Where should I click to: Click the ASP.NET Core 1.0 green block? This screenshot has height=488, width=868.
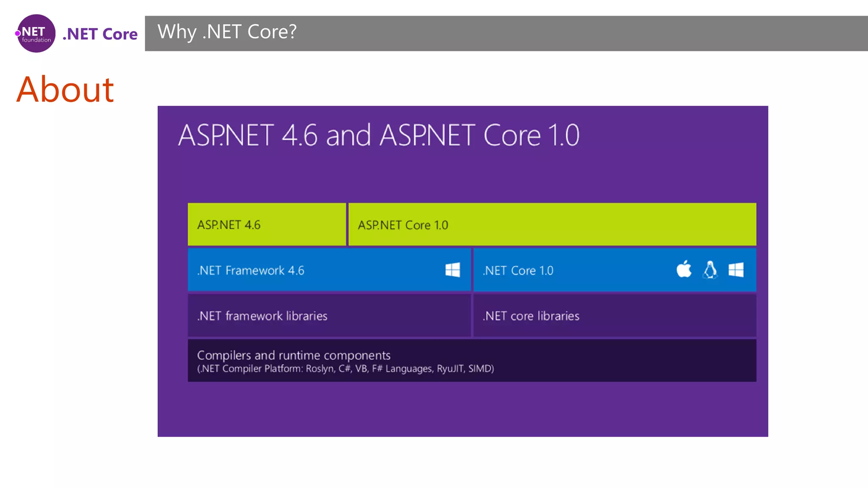point(552,225)
